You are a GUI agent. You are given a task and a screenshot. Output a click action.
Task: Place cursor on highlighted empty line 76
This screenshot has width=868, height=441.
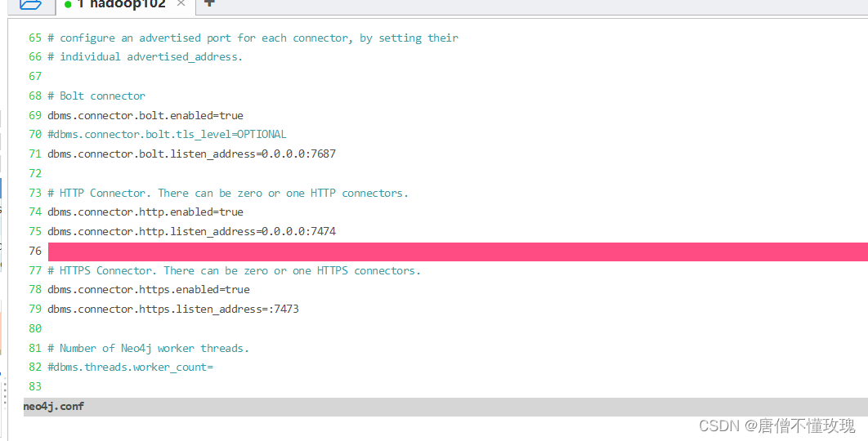(x=458, y=252)
